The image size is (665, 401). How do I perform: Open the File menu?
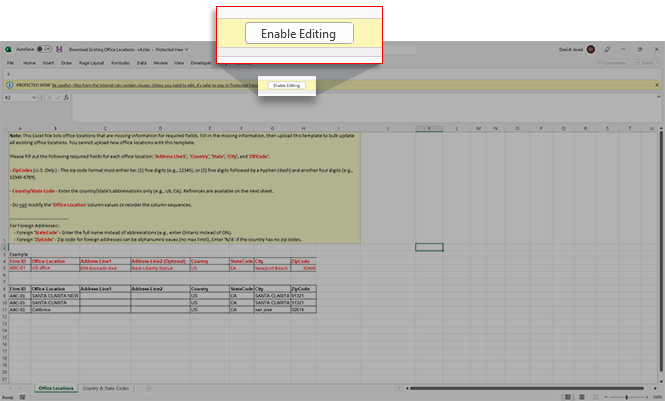[10, 63]
